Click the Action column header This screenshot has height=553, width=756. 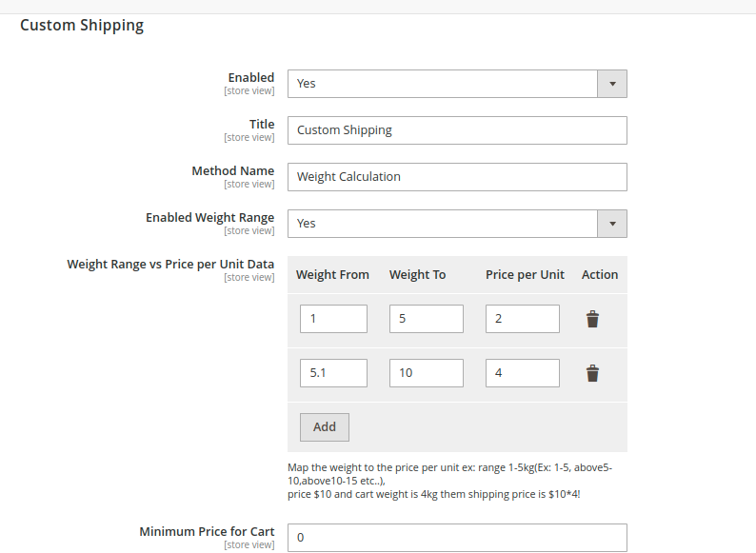click(x=600, y=275)
